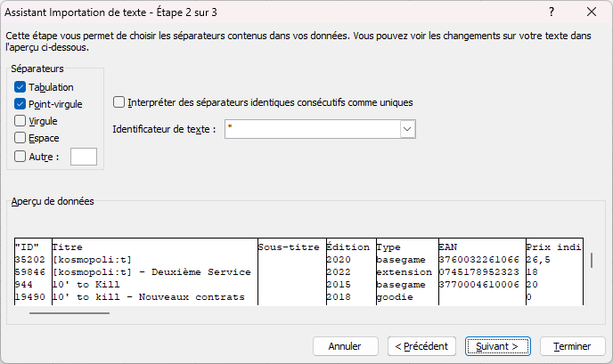Enable the Virgule separator checkbox
This screenshot has width=613, height=364.
click(20, 121)
